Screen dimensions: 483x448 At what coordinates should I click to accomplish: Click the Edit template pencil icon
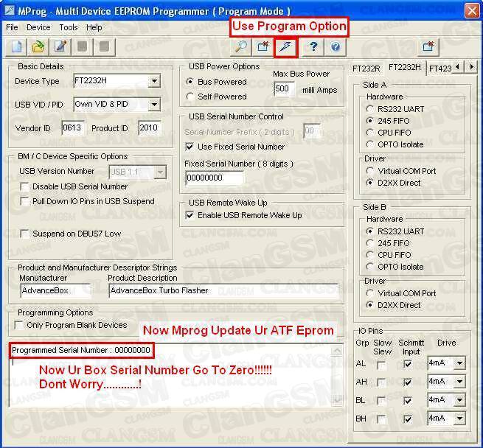click(x=60, y=47)
